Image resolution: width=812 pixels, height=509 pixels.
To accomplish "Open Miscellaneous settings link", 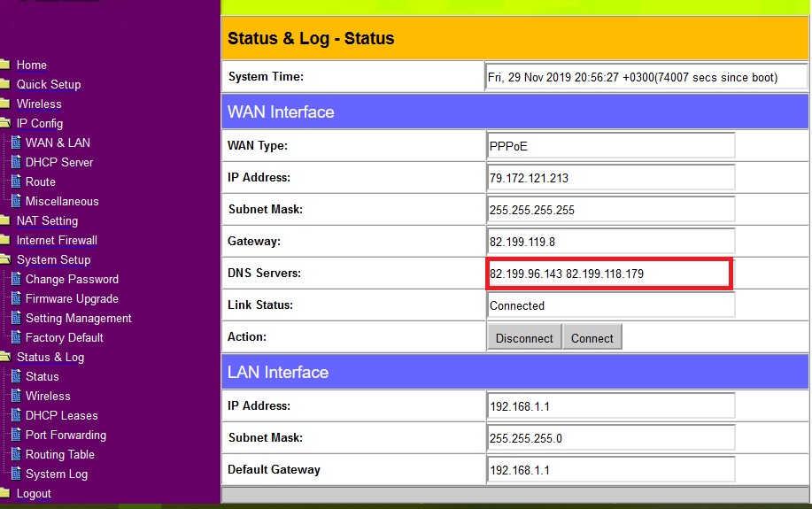I will pyautogui.click(x=62, y=202).
